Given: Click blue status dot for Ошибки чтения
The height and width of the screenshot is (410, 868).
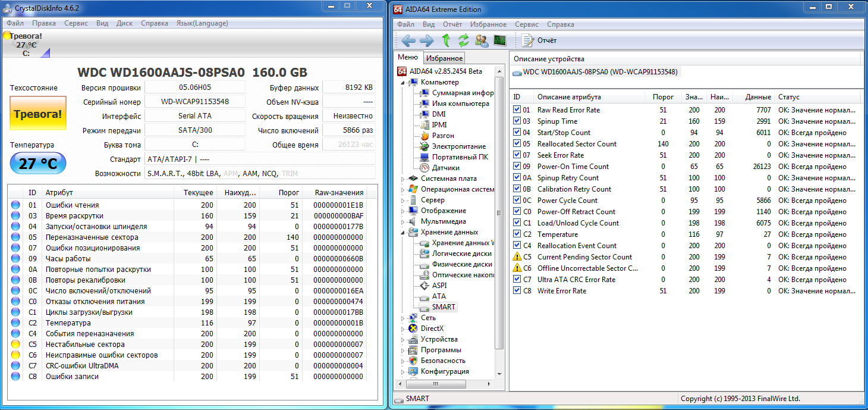Looking at the screenshot, I should (x=15, y=205).
